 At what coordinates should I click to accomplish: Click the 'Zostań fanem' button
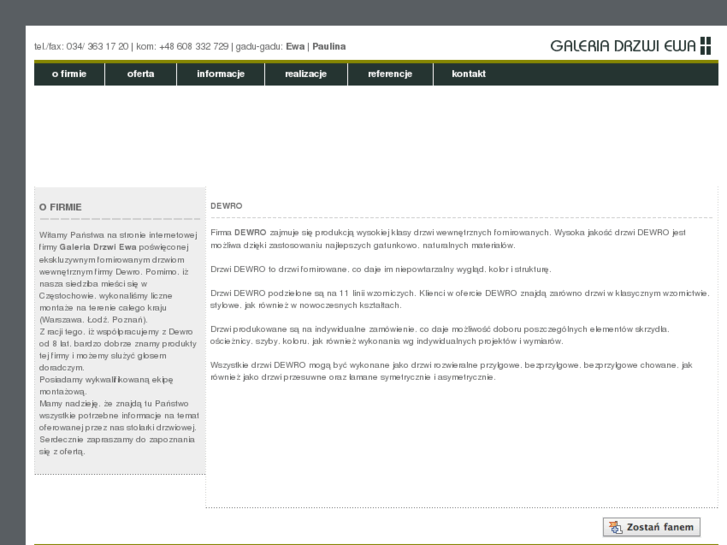coord(651,527)
